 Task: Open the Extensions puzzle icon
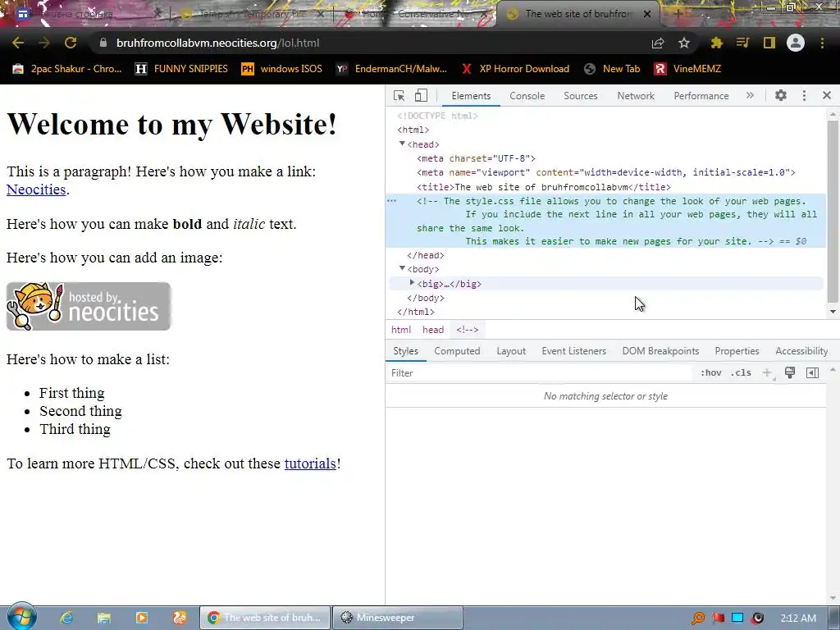(x=716, y=43)
